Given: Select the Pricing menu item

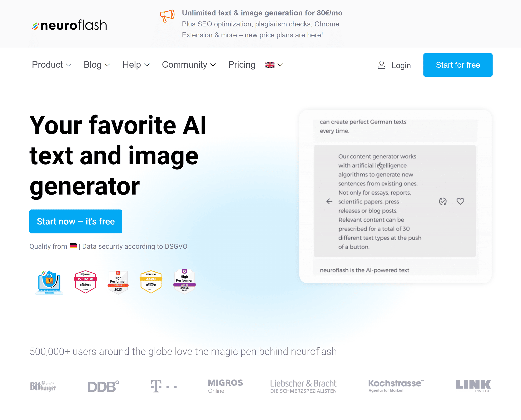Looking at the screenshot, I should (x=242, y=65).
